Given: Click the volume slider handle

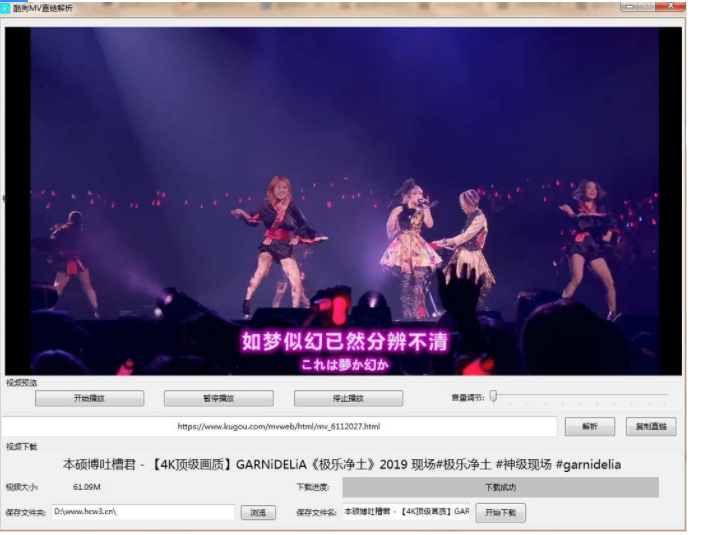Looking at the screenshot, I should click(x=493, y=396).
